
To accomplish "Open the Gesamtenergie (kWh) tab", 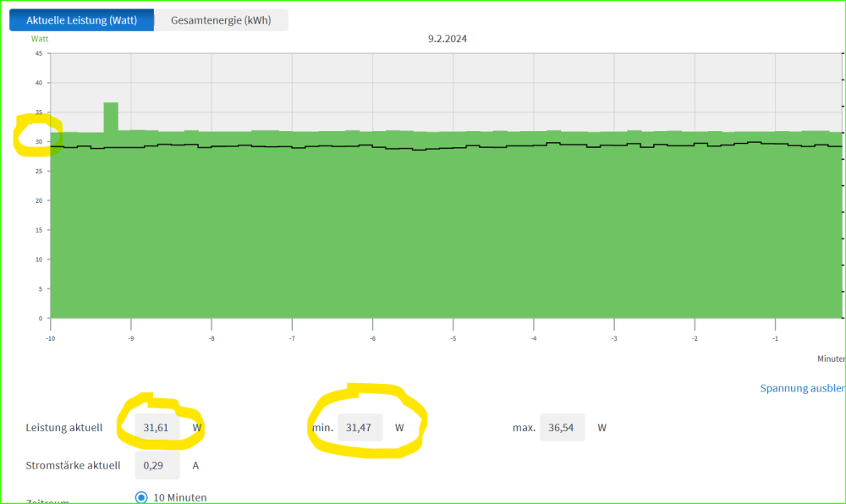I will tap(221, 20).
